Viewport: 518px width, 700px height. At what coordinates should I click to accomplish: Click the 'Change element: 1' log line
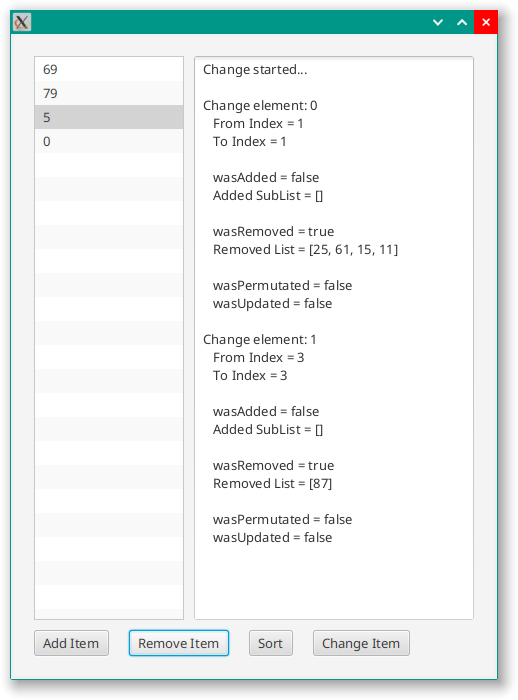click(260, 339)
